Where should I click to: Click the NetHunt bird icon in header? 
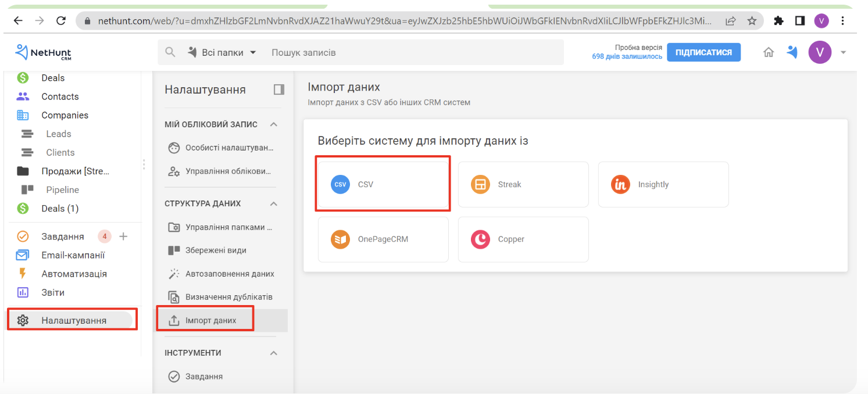792,52
